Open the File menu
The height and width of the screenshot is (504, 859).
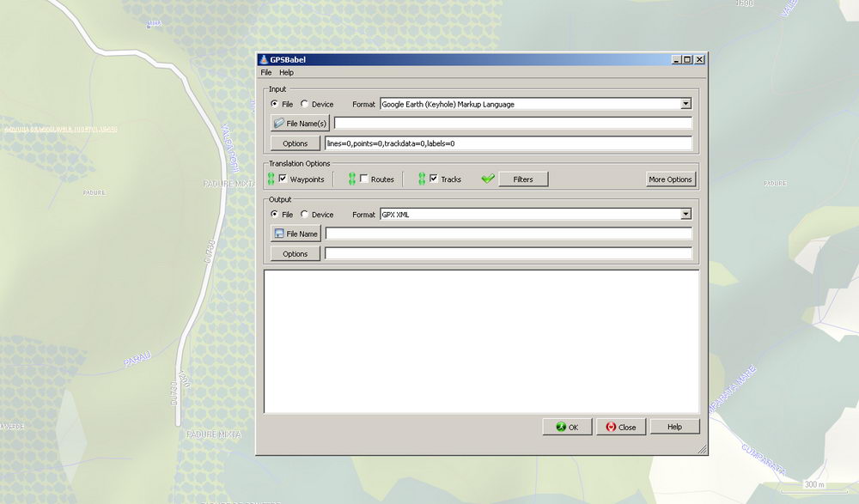pyautogui.click(x=266, y=72)
